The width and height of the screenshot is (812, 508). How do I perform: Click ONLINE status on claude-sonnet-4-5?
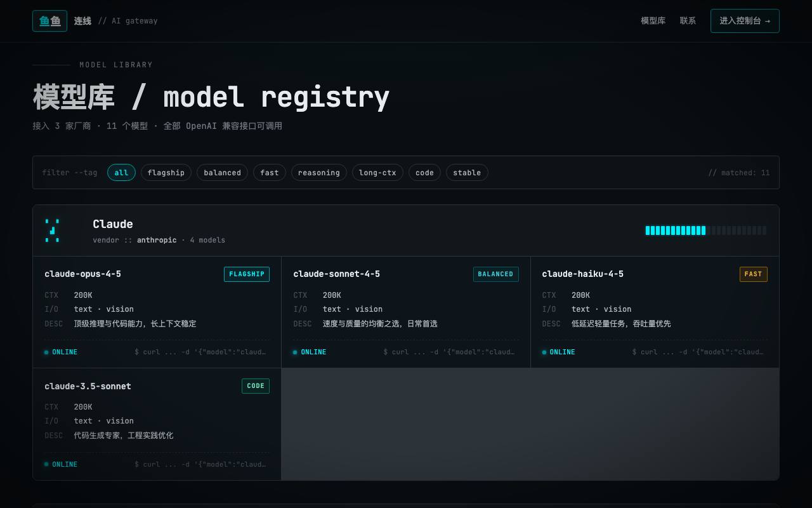click(x=310, y=352)
